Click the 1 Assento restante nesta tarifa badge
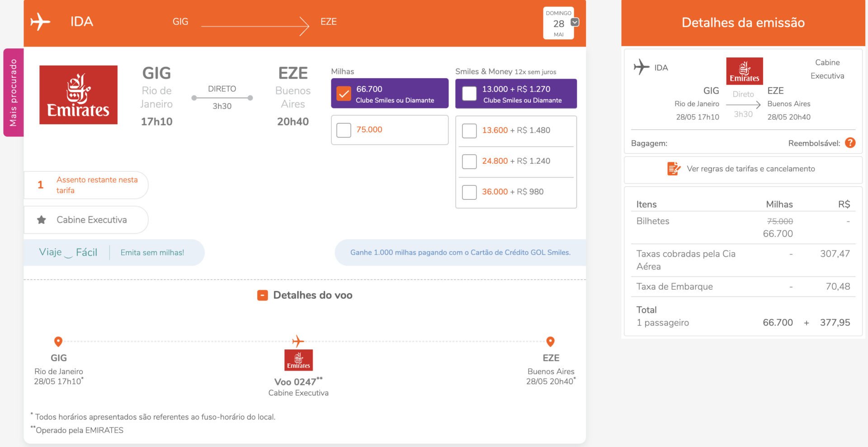This screenshot has height=447, width=868. pos(86,185)
